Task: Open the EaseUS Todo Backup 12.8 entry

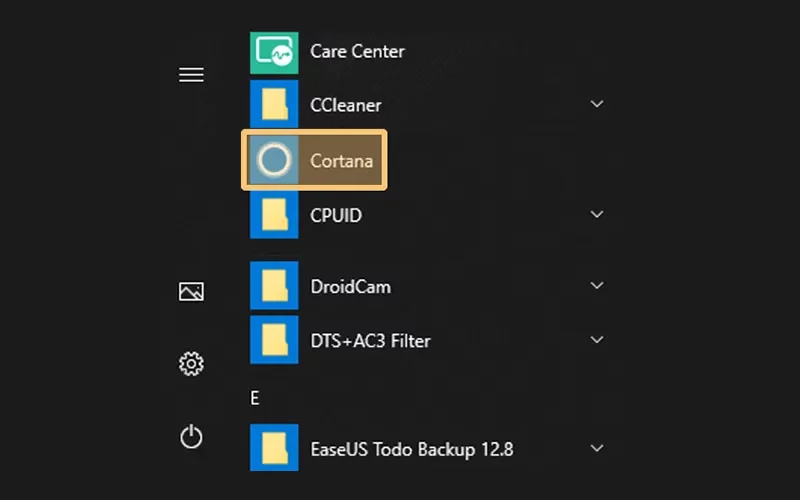Action: 427,447
